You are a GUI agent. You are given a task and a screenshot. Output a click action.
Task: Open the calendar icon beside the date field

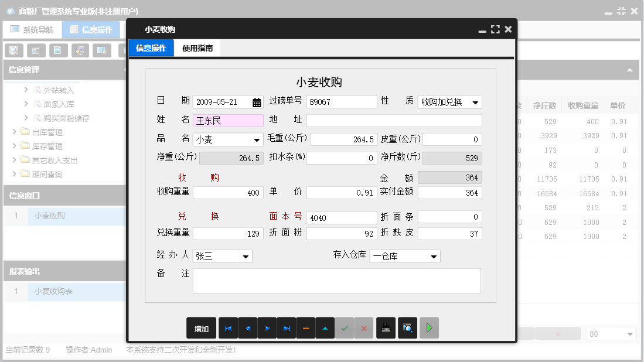click(258, 101)
